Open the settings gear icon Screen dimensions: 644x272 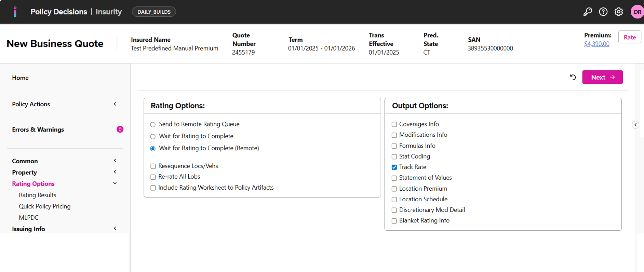619,12
